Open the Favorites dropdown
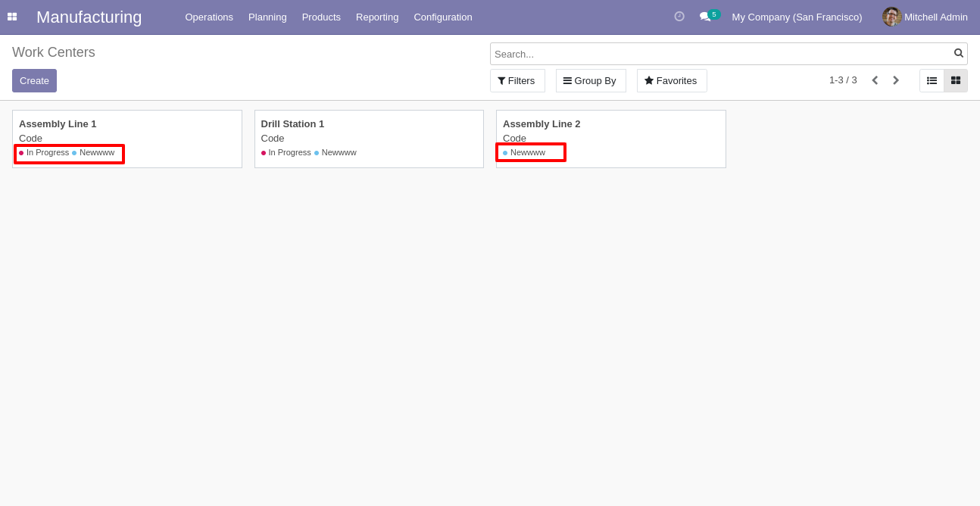 672,80
